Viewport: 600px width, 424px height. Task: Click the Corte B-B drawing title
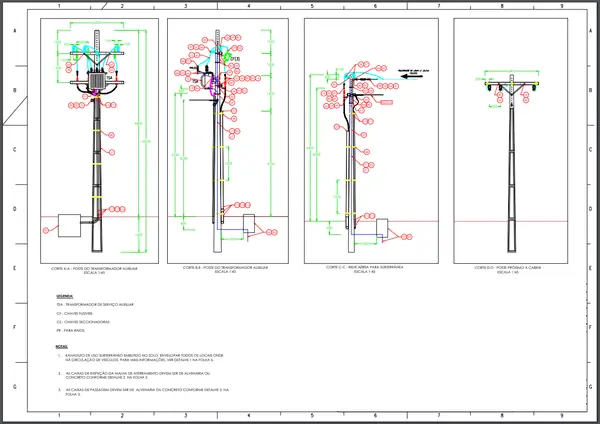(225, 269)
